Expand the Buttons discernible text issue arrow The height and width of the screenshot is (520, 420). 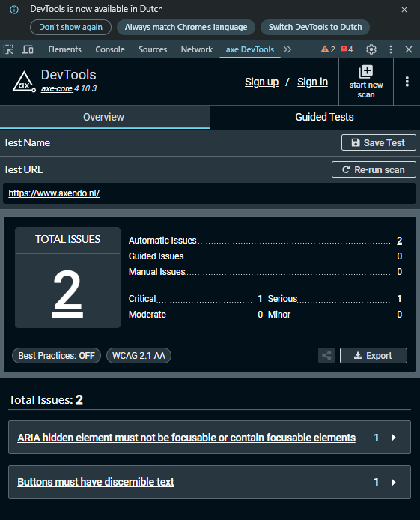[394, 483]
